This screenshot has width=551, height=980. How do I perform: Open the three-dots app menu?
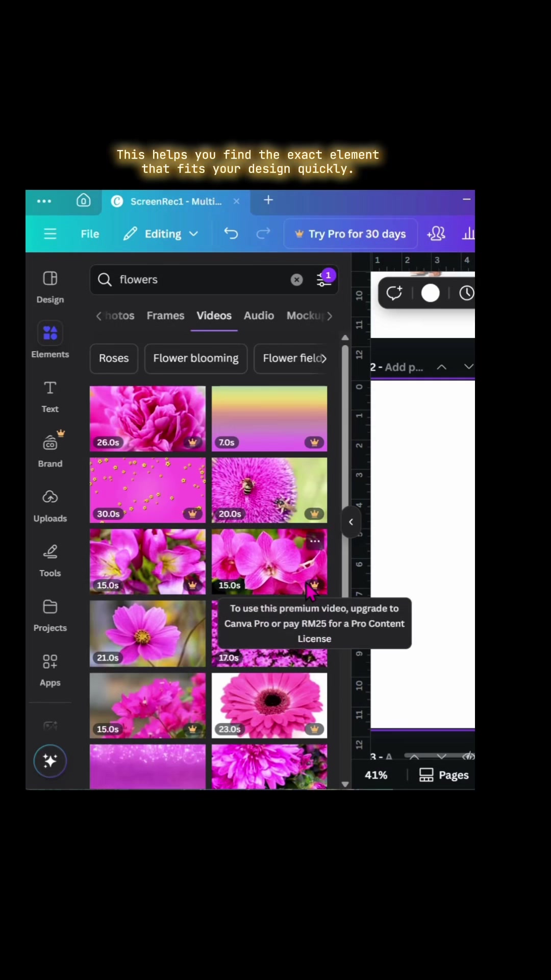point(44,201)
